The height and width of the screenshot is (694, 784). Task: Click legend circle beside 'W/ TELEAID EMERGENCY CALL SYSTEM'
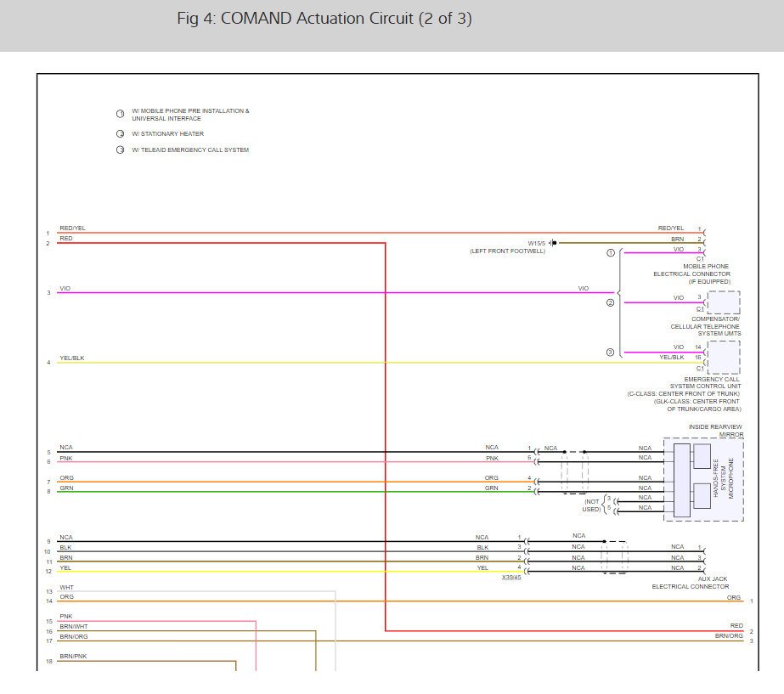click(120, 150)
